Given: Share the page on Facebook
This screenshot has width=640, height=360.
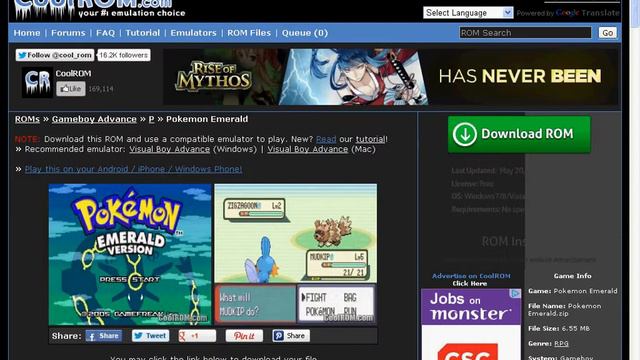Looking at the screenshot, I should [104, 336].
